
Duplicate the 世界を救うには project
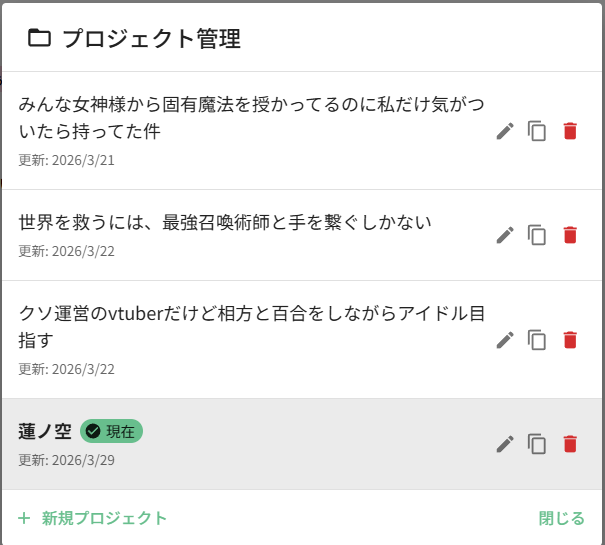pos(538,235)
